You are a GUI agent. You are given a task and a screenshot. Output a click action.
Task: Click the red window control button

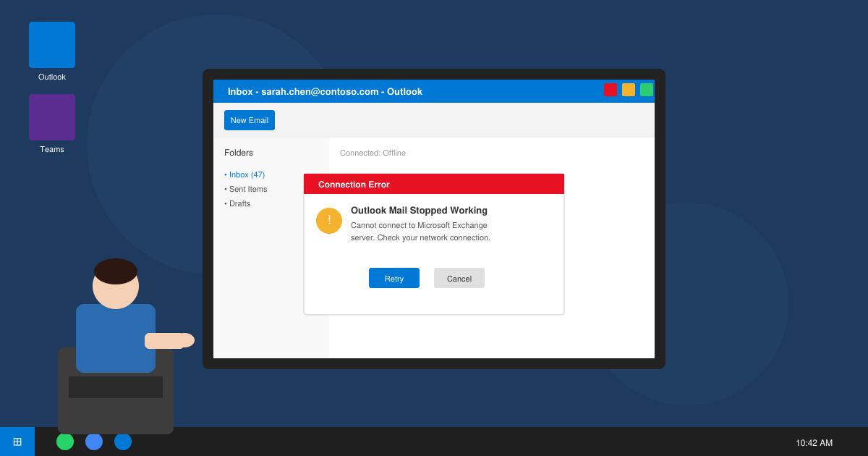coord(610,90)
